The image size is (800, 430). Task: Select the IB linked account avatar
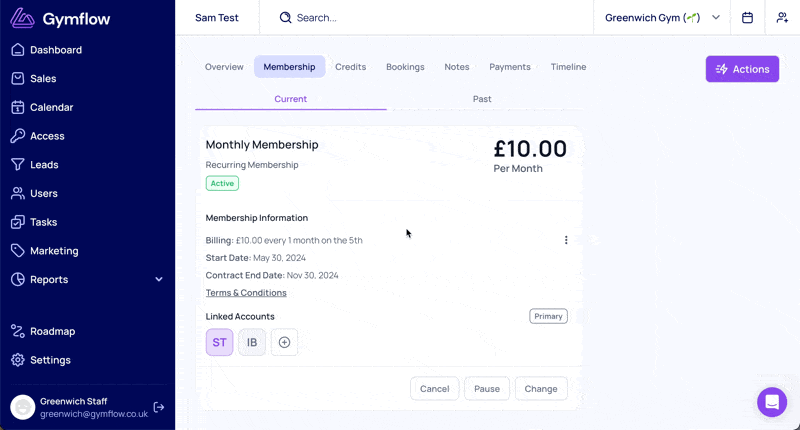(x=252, y=343)
